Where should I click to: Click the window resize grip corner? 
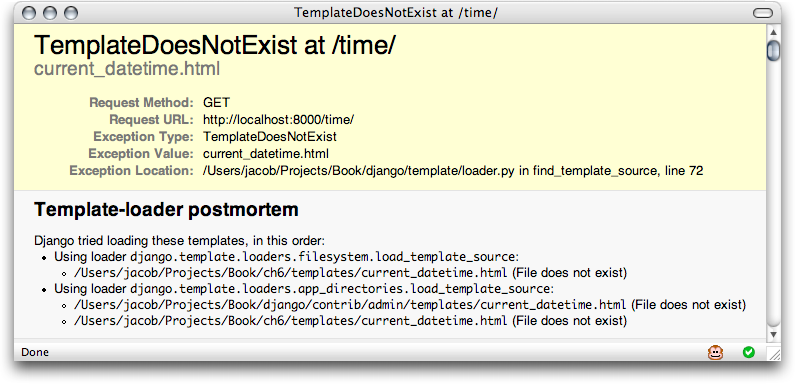click(775, 353)
